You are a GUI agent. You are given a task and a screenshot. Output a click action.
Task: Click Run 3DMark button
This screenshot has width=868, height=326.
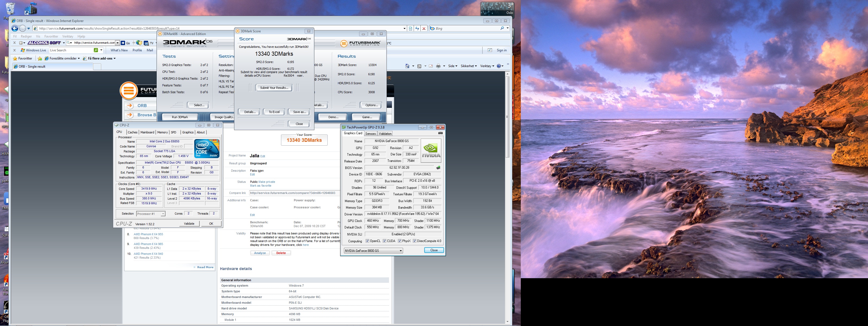[x=180, y=117]
